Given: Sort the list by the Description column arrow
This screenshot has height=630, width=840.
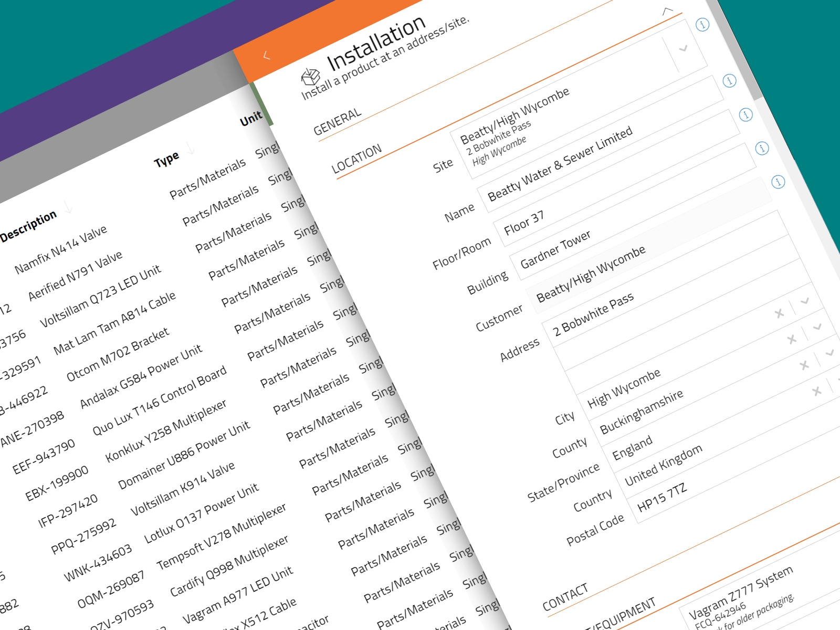Looking at the screenshot, I should coord(68,207).
